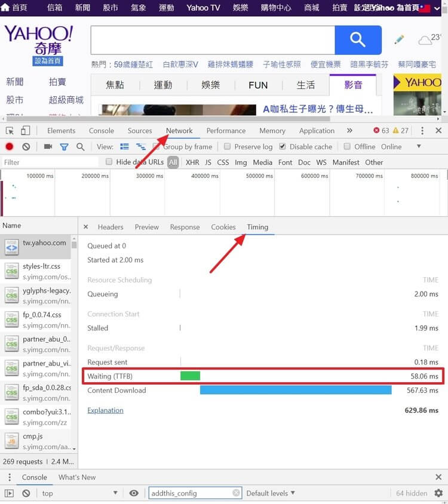Click the 超級商城 sidebar link

66,100
